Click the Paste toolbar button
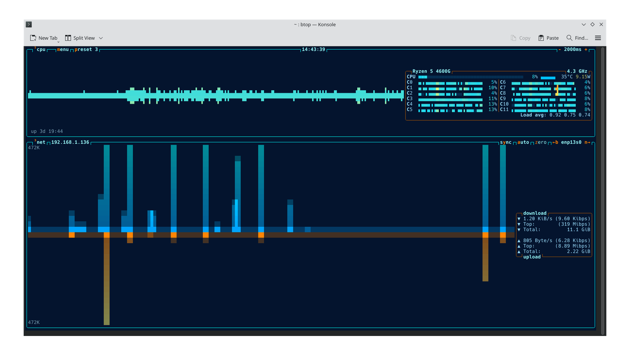The height and width of the screenshot is (364, 630). 548,38
